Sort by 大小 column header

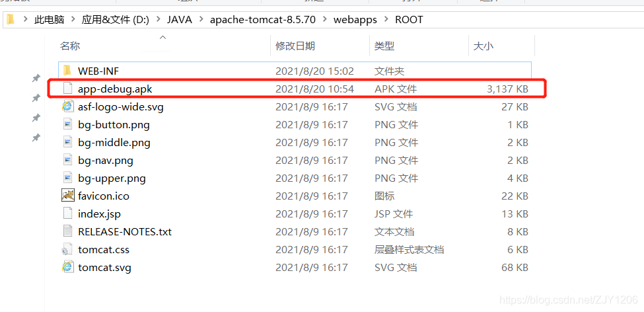tap(483, 46)
